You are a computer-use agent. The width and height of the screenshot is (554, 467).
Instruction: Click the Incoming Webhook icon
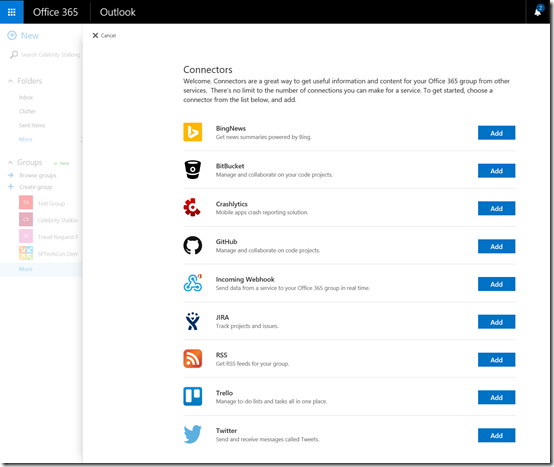coord(193,283)
